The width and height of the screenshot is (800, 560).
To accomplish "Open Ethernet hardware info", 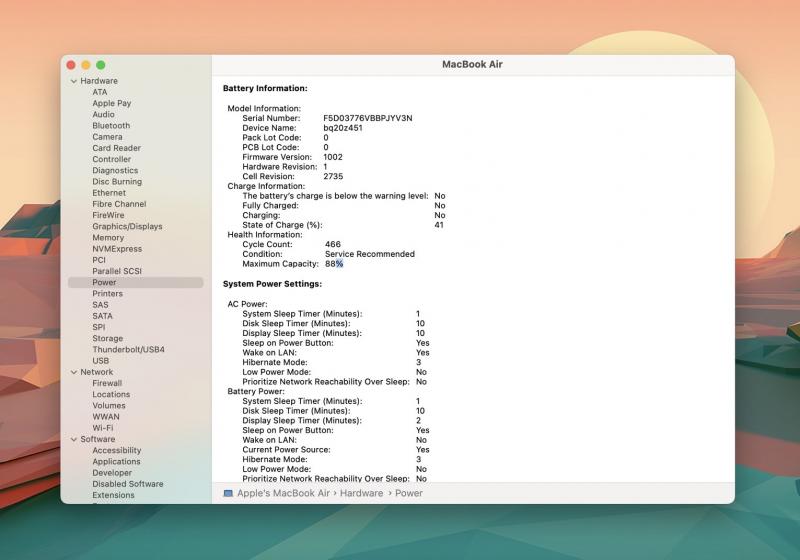I will [x=109, y=193].
